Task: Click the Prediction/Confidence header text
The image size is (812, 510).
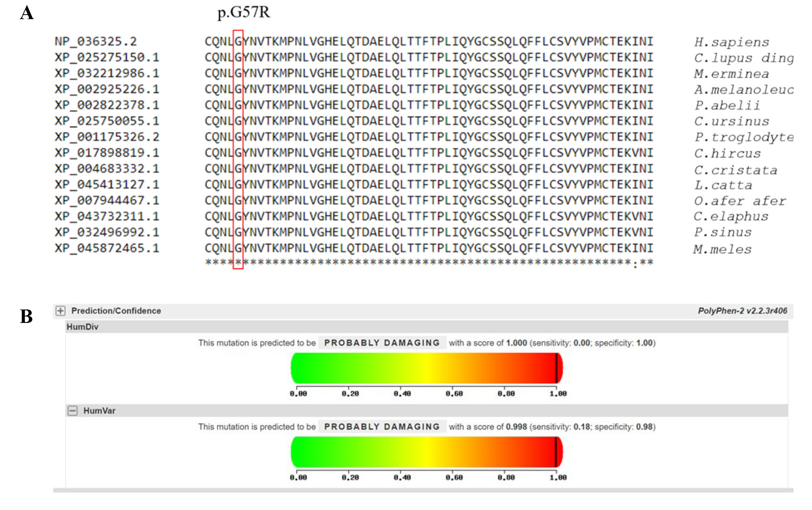Action: point(116,311)
